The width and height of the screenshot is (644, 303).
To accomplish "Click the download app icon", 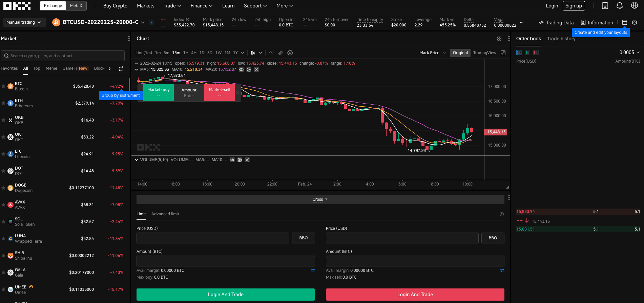I will pos(605,6).
